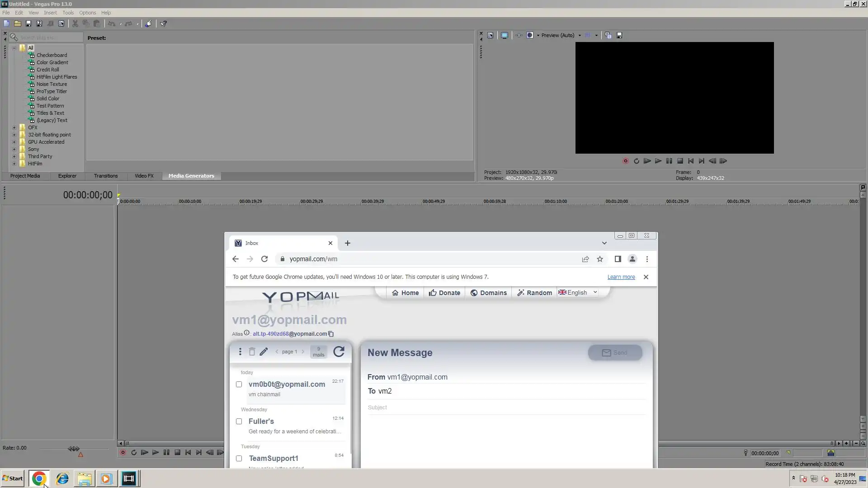This screenshot has width=868, height=488.
Task: Tick the Fuller's mail checkbox
Action: point(239,422)
